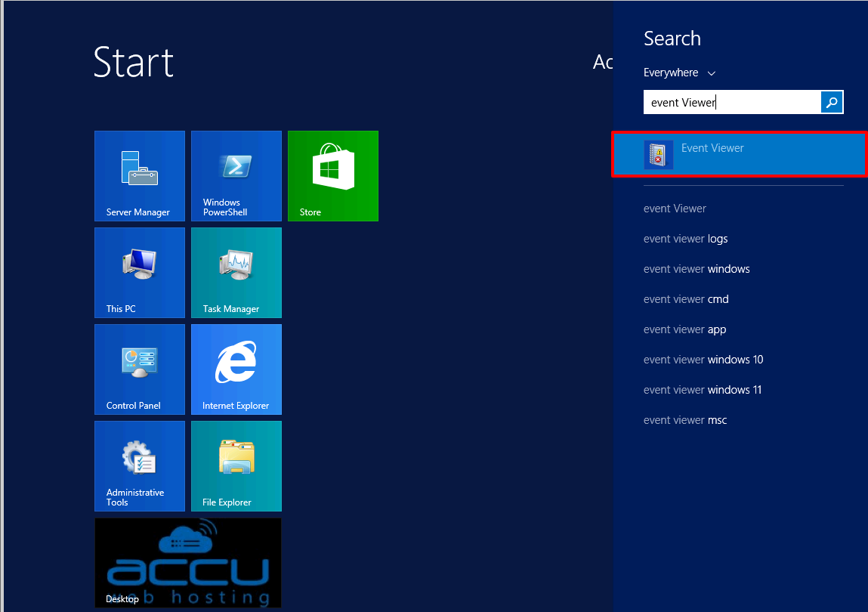
Task: Open the Event Viewer app result
Action: pos(740,155)
